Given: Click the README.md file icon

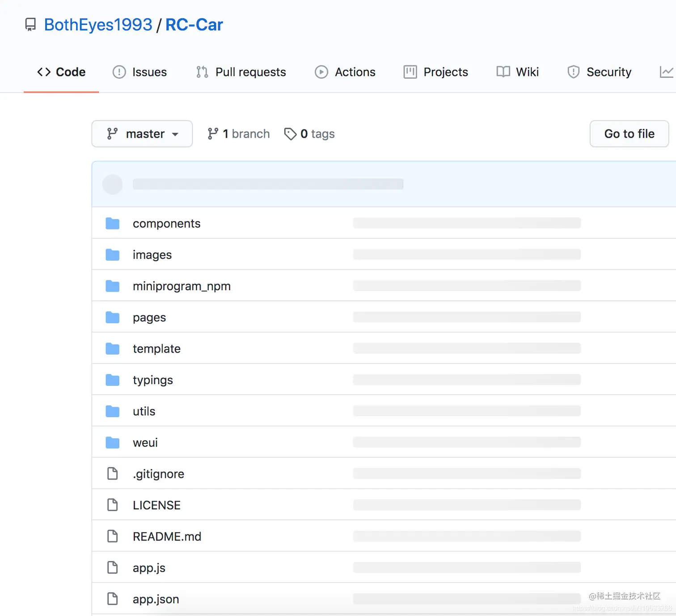Looking at the screenshot, I should point(113,536).
